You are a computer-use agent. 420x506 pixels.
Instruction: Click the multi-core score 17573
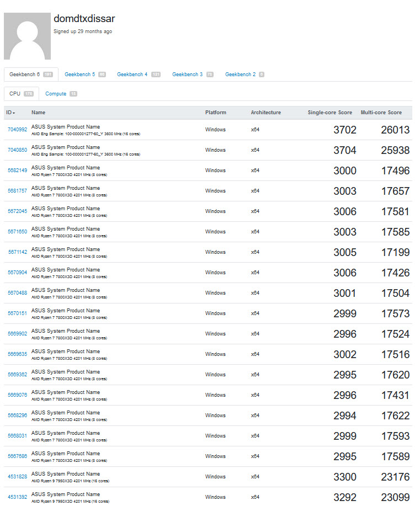(396, 313)
